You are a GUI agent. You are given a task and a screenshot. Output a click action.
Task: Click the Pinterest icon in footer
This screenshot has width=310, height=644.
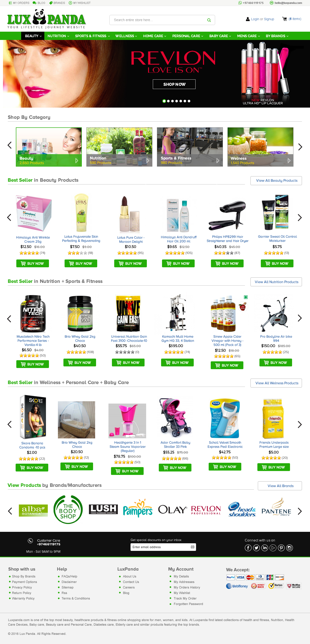coord(281,548)
